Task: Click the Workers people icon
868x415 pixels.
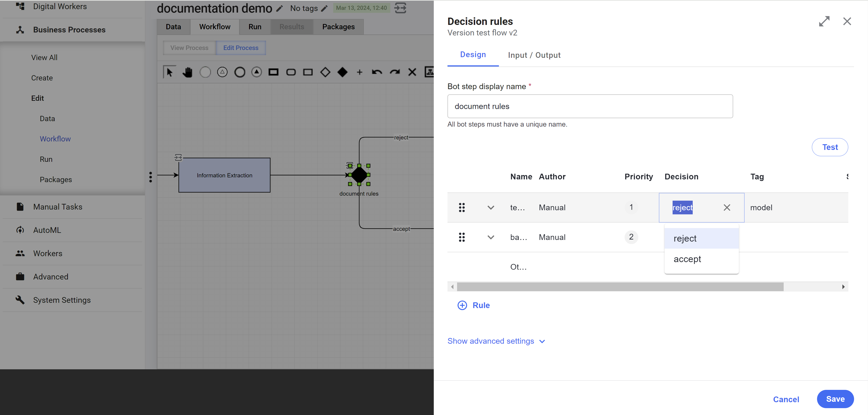Action: [x=20, y=253]
